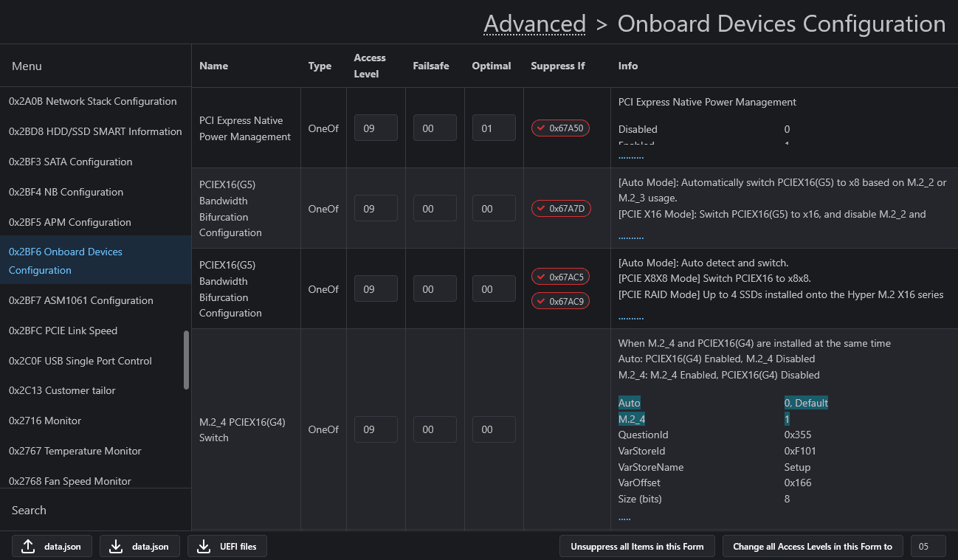
Task: Expand the M.2_4 PCIEX16(G4) Switch info dots
Action: 624,519
